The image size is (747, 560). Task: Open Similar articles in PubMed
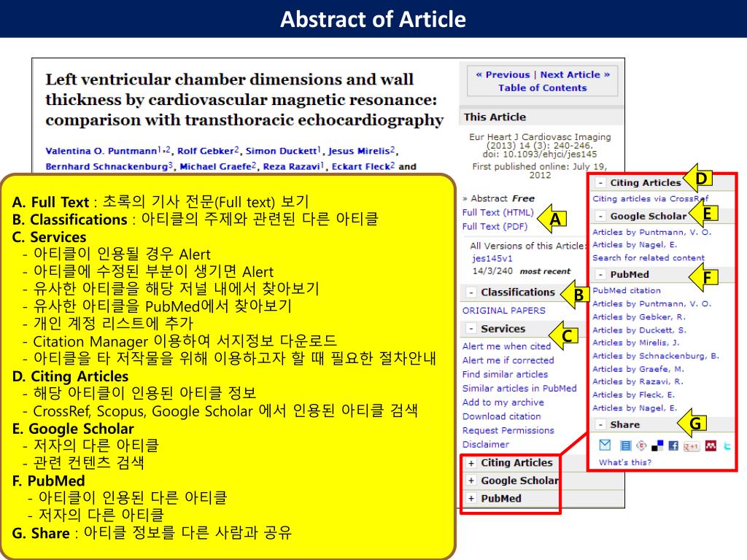(519, 388)
